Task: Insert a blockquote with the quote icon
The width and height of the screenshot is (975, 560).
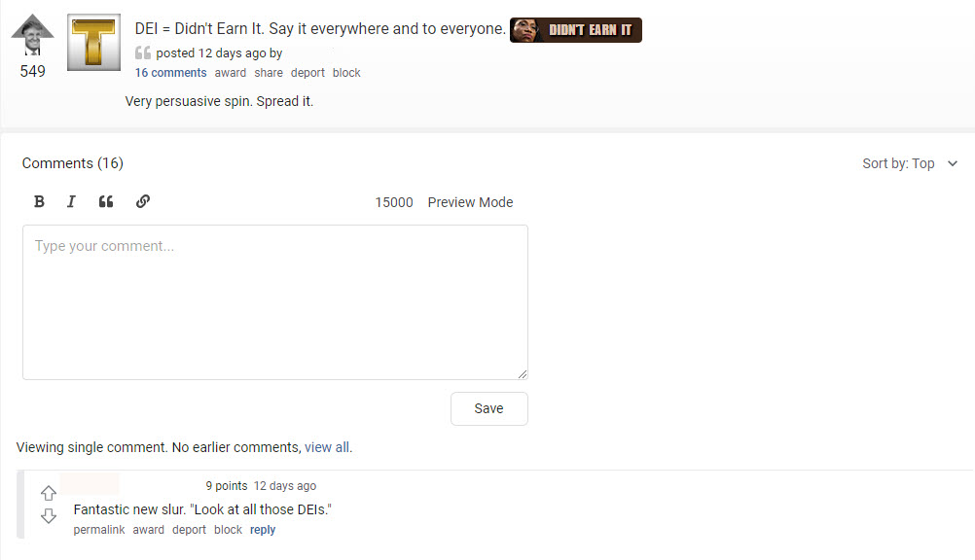Action: [106, 202]
